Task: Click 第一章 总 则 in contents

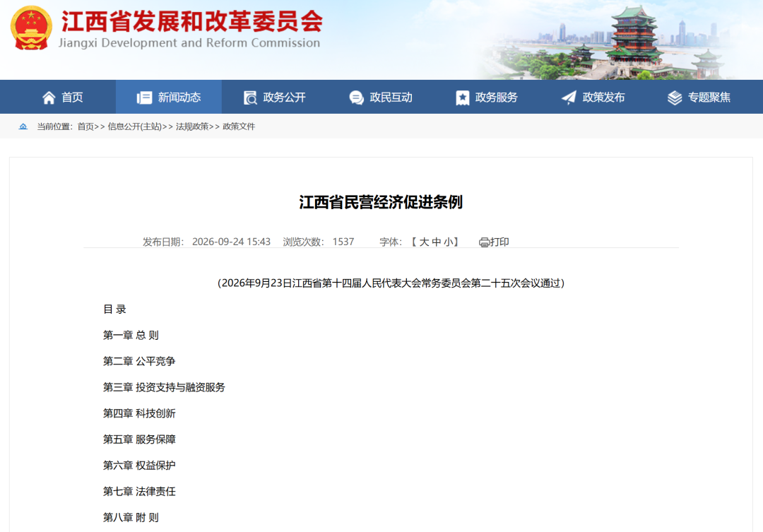Action: [131, 336]
